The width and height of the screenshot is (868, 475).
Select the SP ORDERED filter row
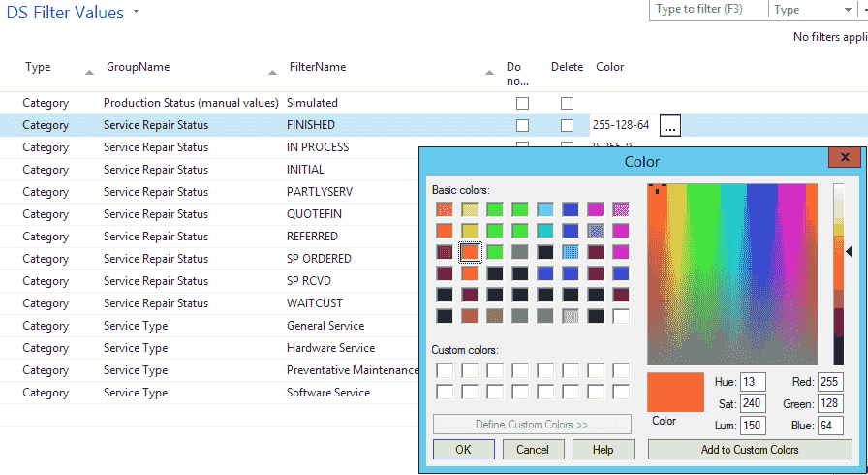pyautogui.click(x=319, y=259)
